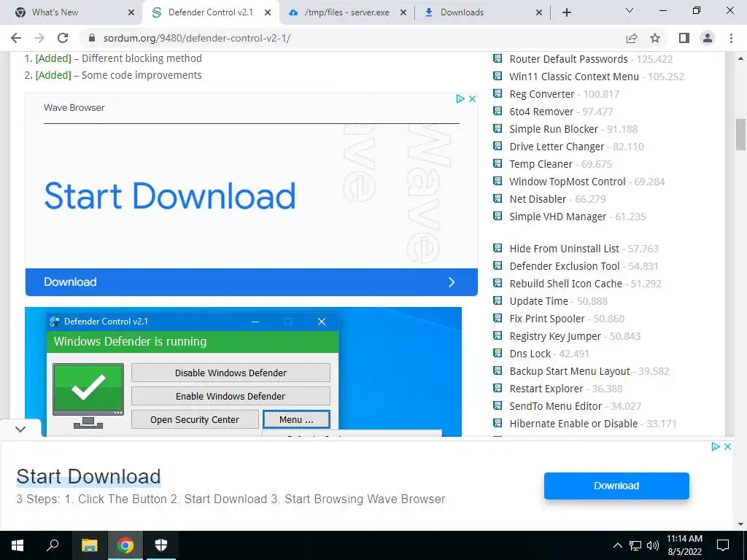Open Reg Converter link
The width and height of the screenshot is (747, 560).
click(542, 94)
